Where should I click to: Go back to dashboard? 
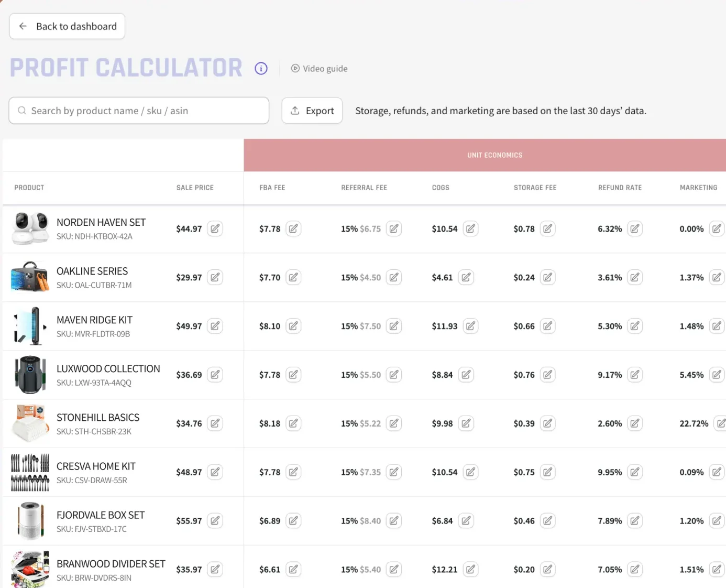point(67,26)
